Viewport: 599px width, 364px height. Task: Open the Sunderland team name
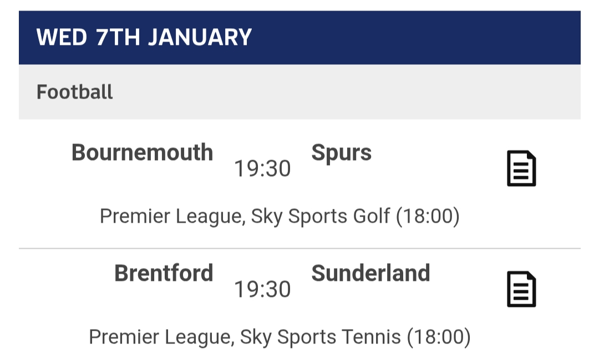point(370,273)
